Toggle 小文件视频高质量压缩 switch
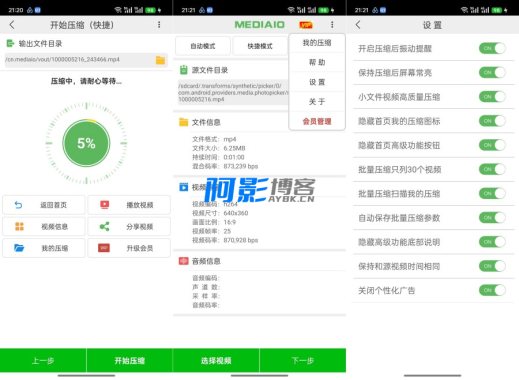This screenshot has width=519, height=380. point(492,97)
